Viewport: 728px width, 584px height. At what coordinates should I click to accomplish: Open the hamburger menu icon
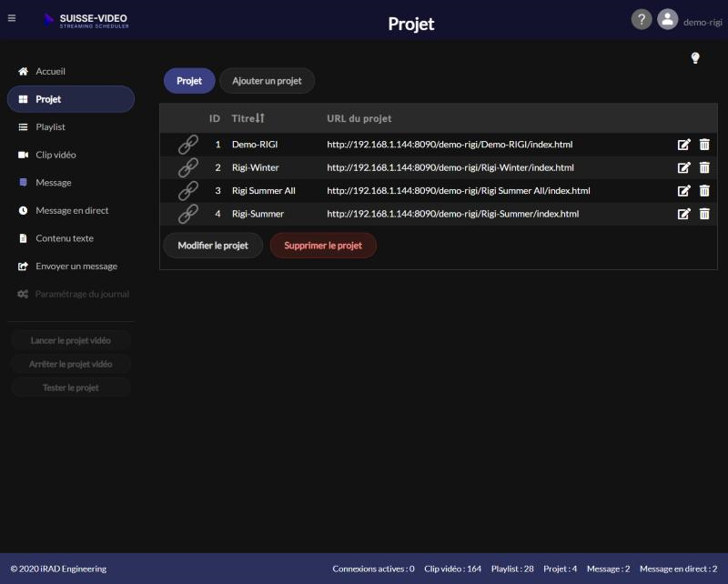click(x=12, y=18)
